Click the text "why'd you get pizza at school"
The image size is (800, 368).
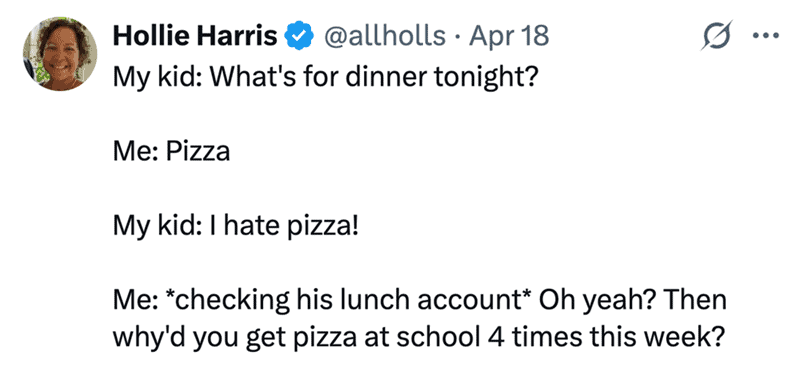296,338
